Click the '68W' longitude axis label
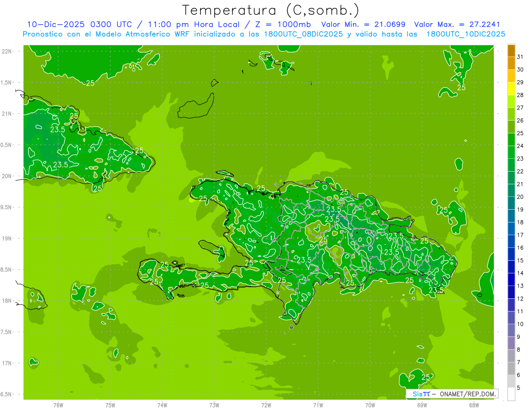 (x=474, y=405)
